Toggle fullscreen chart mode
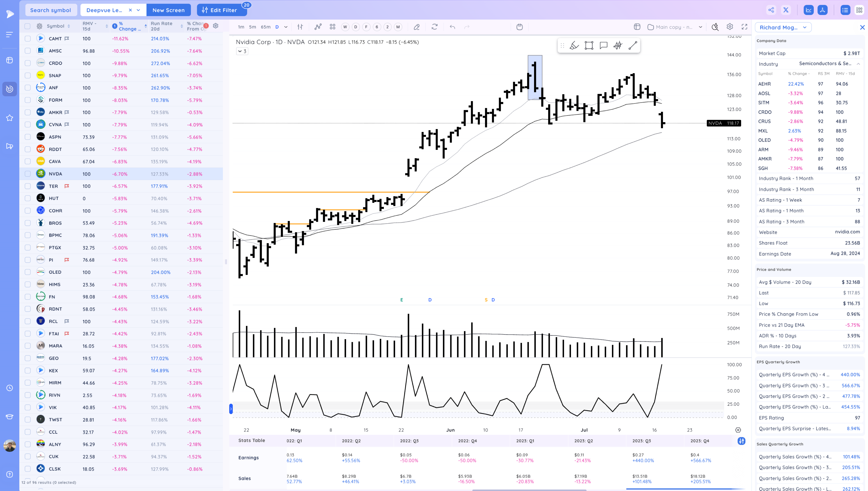The height and width of the screenshot is (491, 868). tap(744, 27)
